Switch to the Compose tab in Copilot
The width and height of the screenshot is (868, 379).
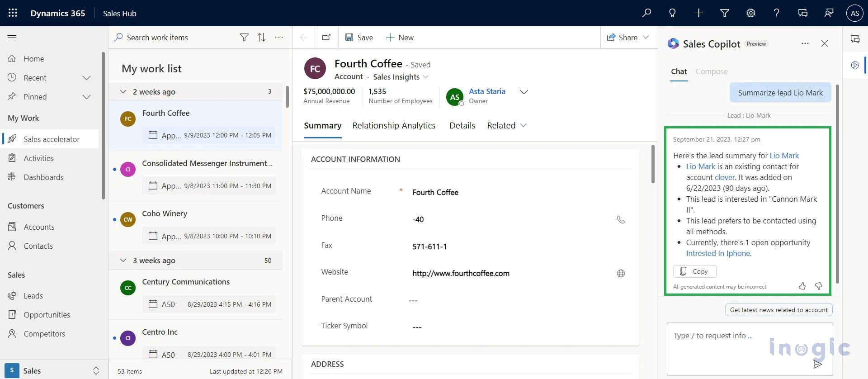coord(712,71)
